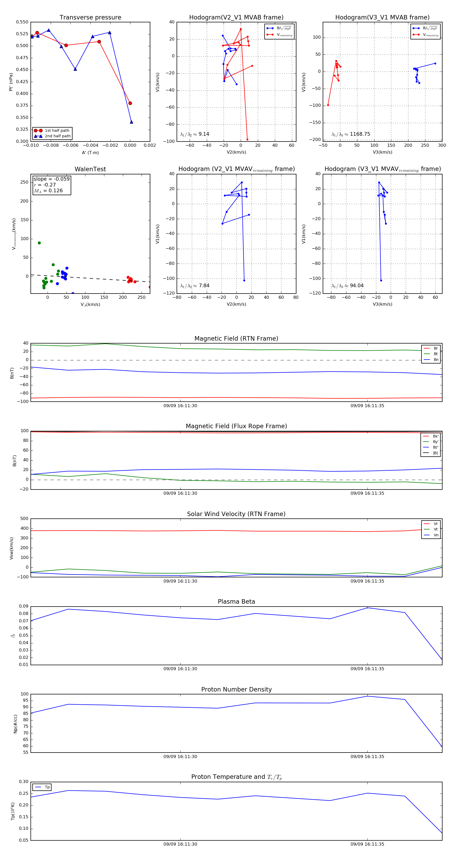Viewport: 473px width, 868px height.
Task: Click the lowest blue triangle in Transverse pressure
Action: (131, 122)
